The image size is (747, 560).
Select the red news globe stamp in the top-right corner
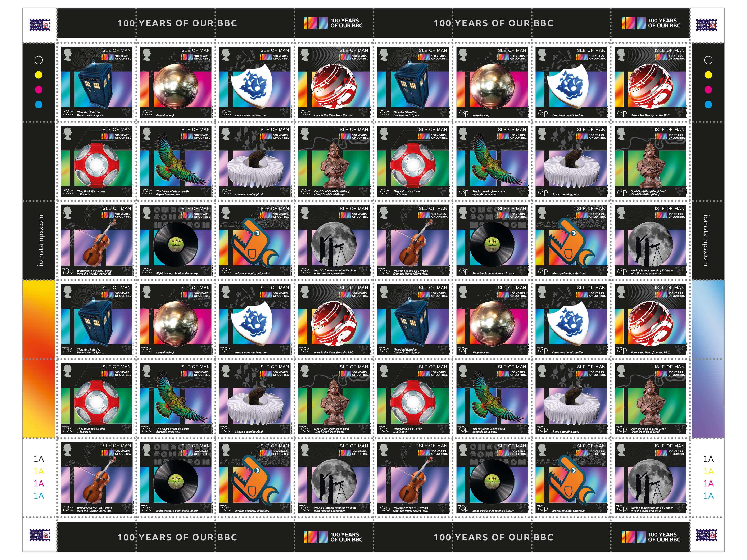click(650, 82)
